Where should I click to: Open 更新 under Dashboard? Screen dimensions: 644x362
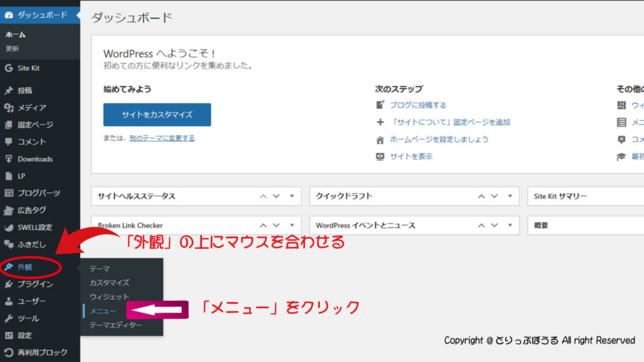click(x=13, y=49)
